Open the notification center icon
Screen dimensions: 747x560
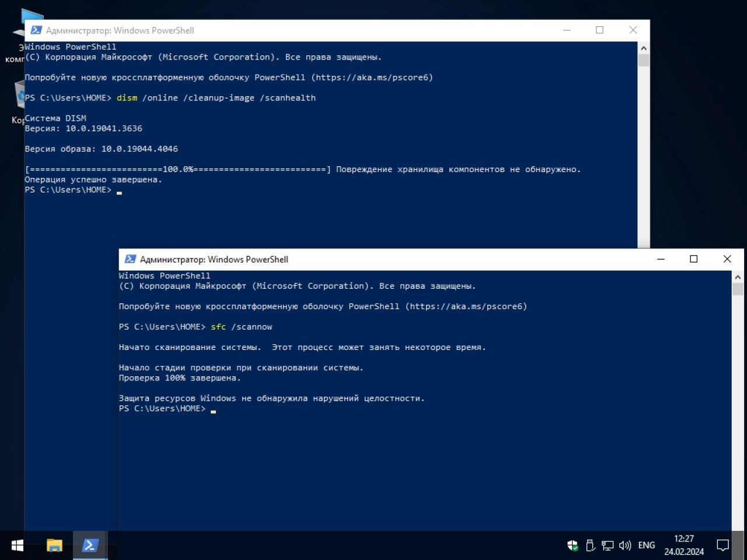coord(723,545)
